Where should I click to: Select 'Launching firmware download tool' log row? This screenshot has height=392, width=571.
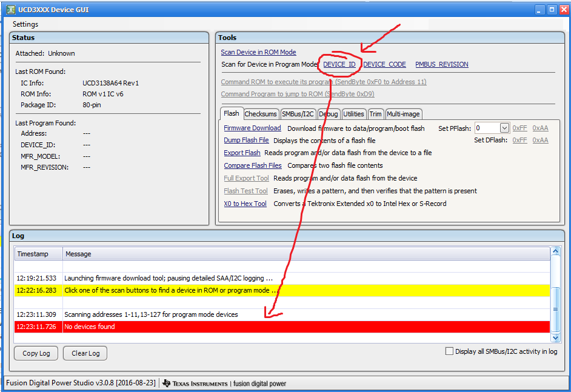coord(282,278)
